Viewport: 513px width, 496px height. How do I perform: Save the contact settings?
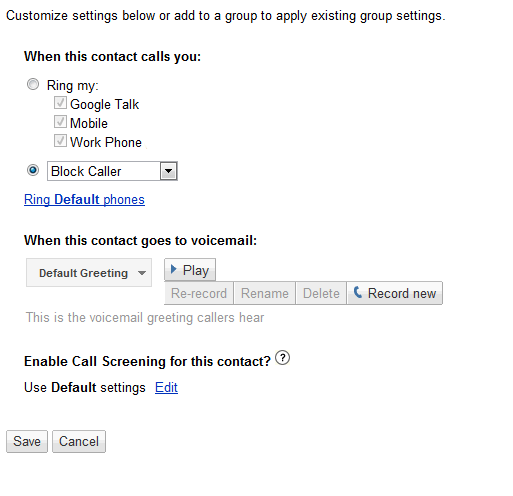(27, 441)
